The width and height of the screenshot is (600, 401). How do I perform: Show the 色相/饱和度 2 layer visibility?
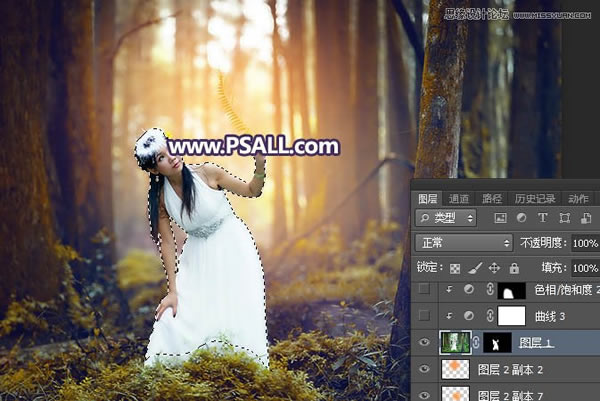tap(424, 290)
